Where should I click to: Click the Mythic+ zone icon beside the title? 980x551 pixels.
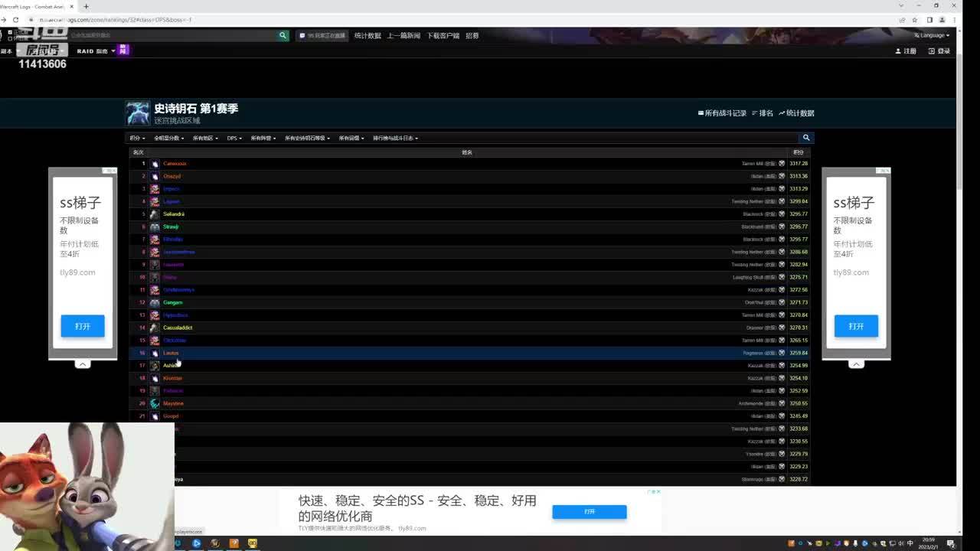coord(138,113)
